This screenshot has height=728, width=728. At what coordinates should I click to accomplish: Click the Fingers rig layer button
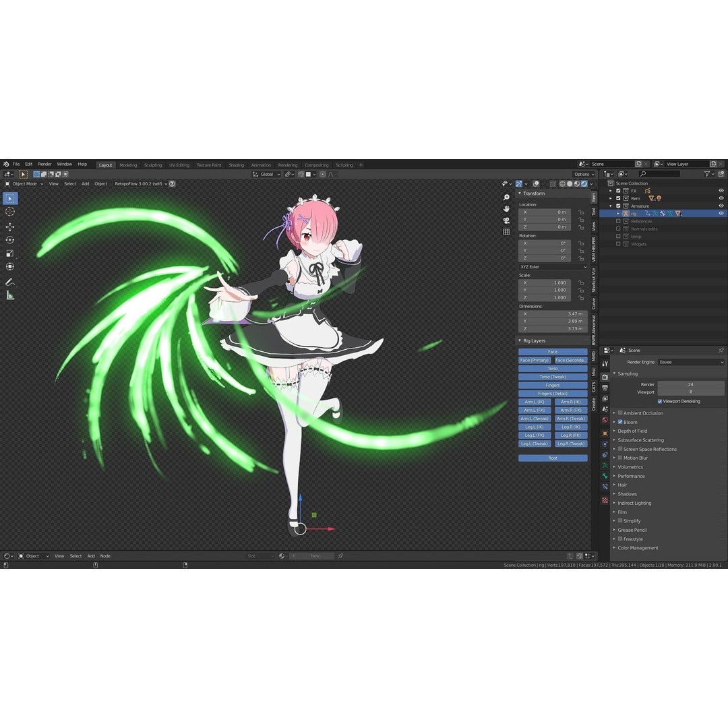point(553,386)
